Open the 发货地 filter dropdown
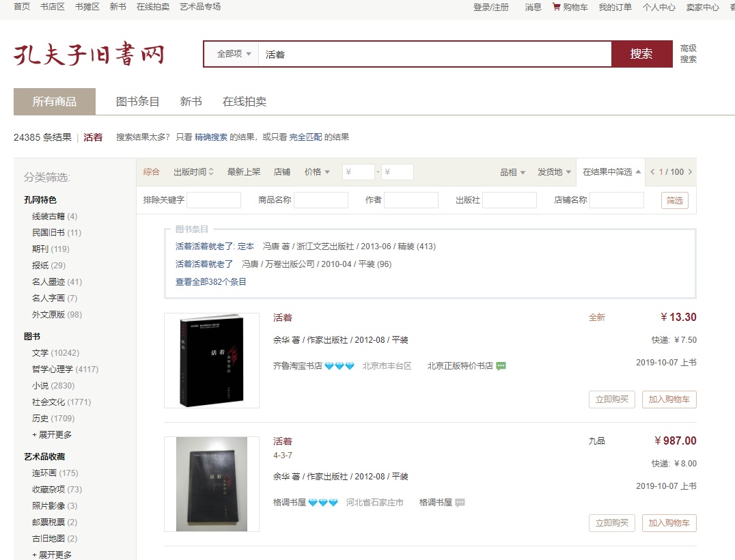Image resolution: width=735 pixels, height=560 pixels. (554, 172)
